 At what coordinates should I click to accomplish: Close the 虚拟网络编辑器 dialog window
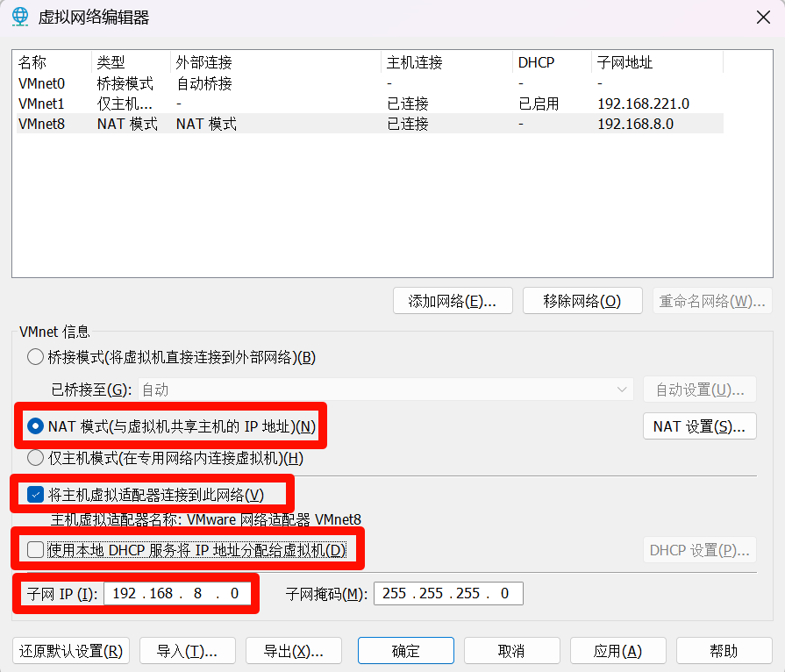click(x=762, y=17)
